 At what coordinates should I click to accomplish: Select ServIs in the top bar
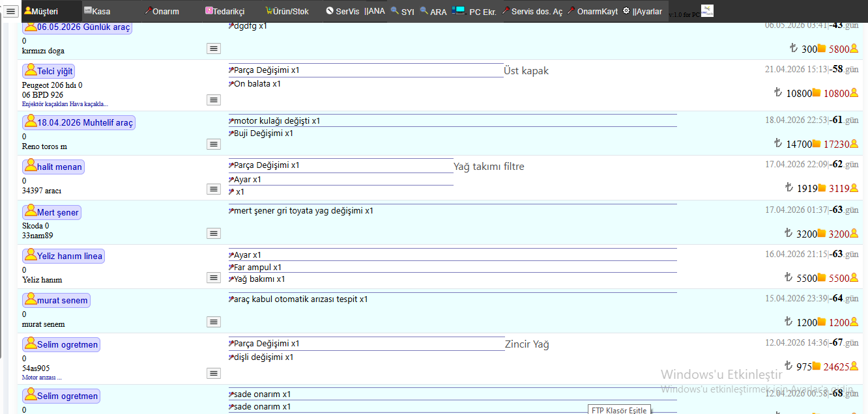(x=343, y=11)
